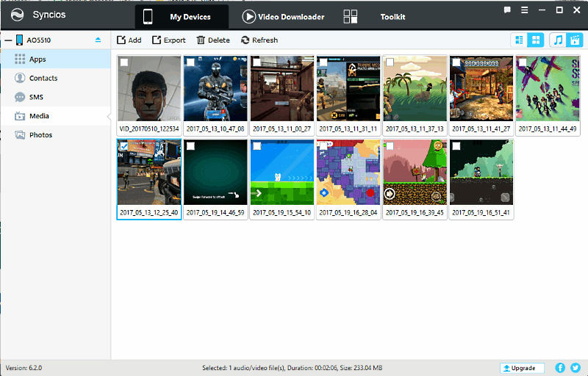Image resolution: width=588 pixels, height=376 pixels.
Task: Click the file name 2017_05_19_16_39_45
Action: 415,212
